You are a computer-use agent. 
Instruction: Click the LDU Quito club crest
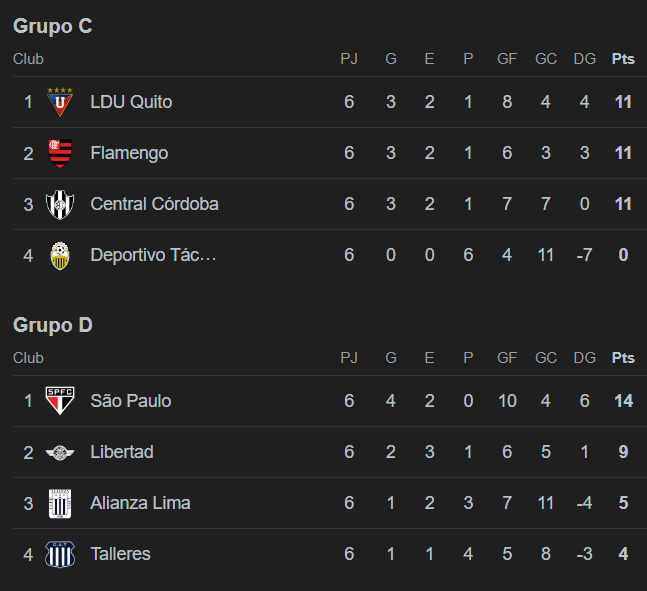tap(60, 102)
